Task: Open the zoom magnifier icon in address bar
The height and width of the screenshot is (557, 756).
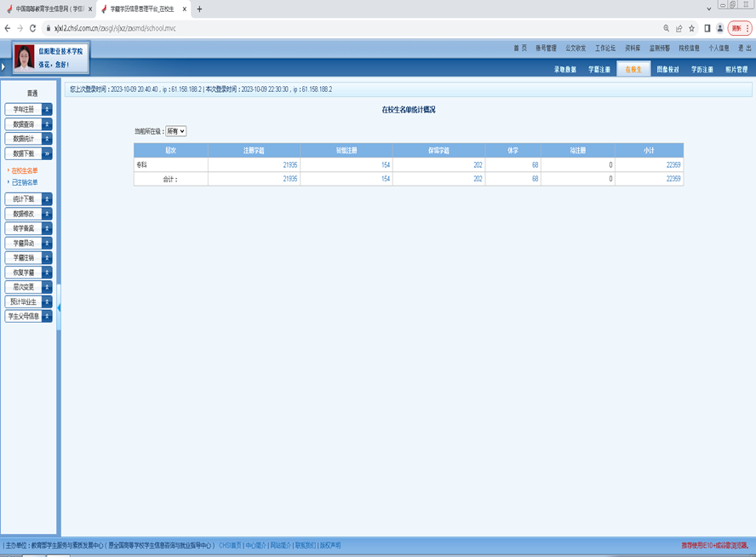Action: pos(667,28)
